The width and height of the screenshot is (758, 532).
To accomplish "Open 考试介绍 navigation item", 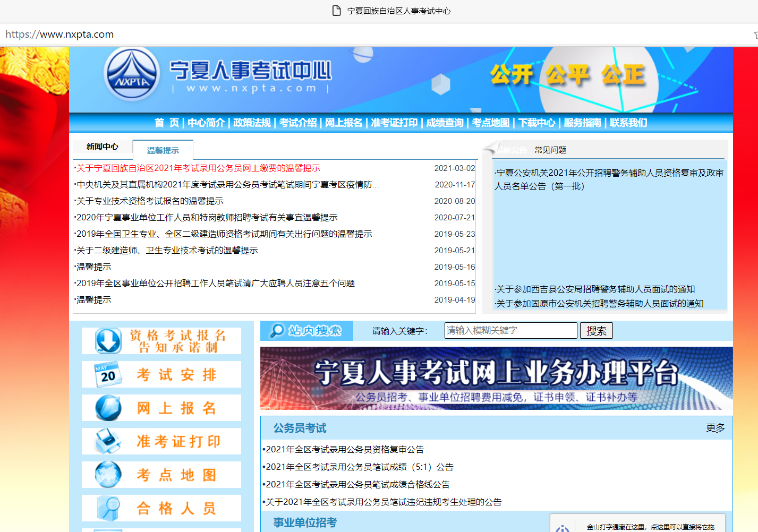I will tap(298, 123).
